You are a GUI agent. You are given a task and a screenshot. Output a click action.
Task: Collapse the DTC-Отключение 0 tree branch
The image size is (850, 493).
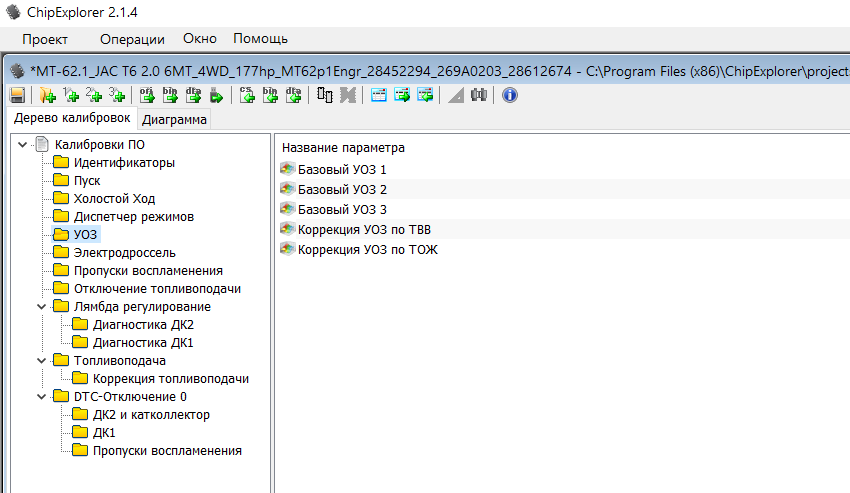[x=41, y=397]
